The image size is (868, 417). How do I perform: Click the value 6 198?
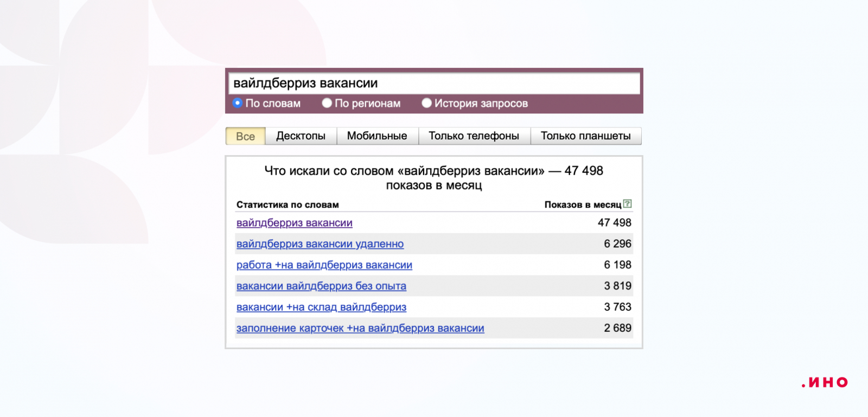[618, 265]
